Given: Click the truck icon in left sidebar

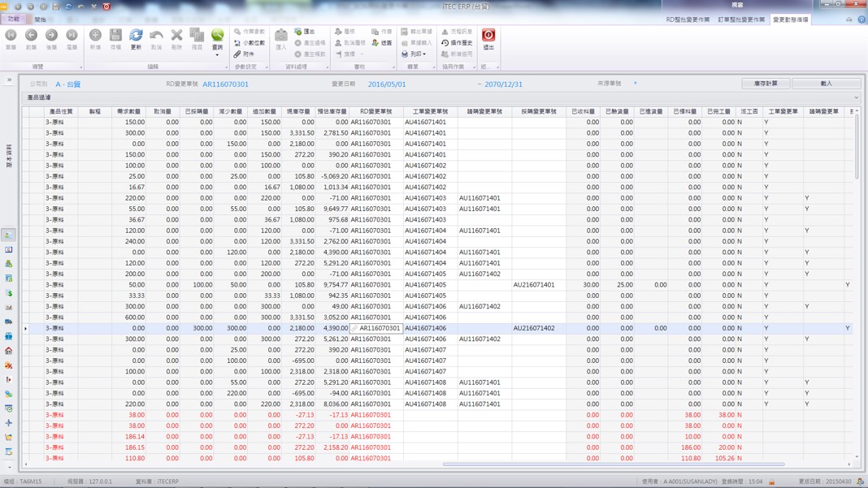Looking at the screenshot, I should pyautogui.click(x=8, y=322).
